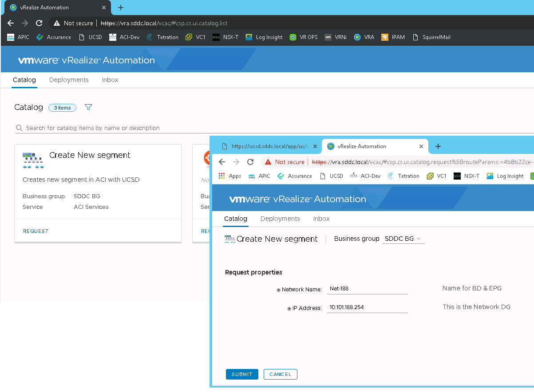Reload the page in the front browser window
Image resolution: width=534 pixels, height=392 pixels.
click(250, 162)
